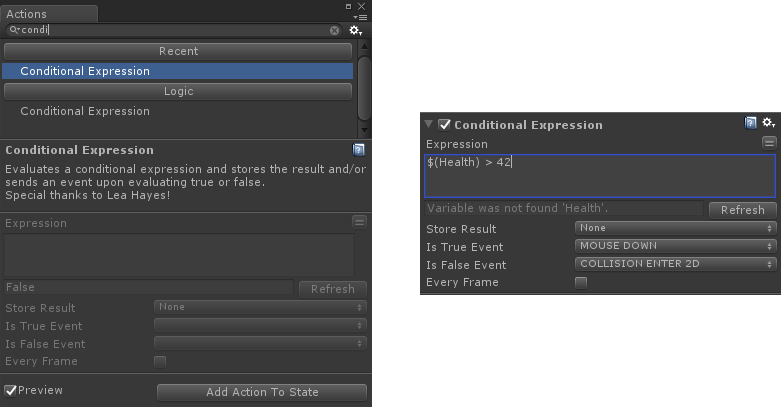781x407 pixels.
Task: Open help for Conditional Expression description
Action: point(358,149)
